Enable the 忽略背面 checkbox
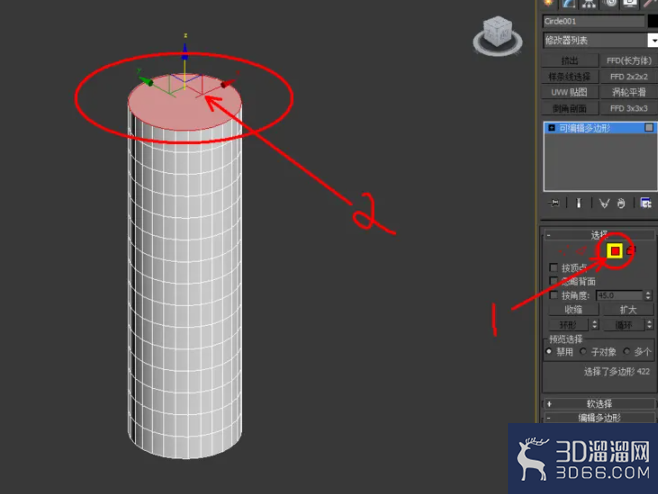Screen dimensions: 658x494 (554, 281)
